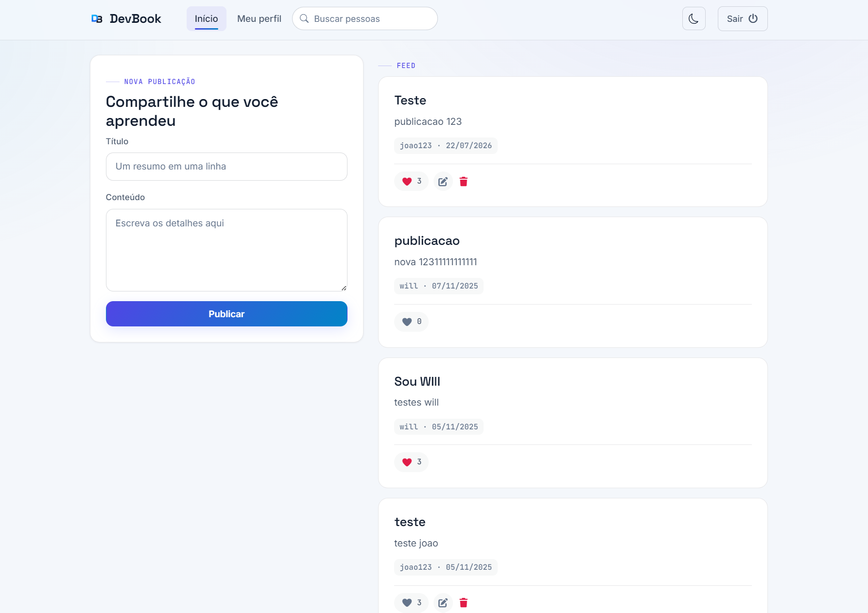
Task: Log out with the Sair button
Action: pyautogui.click(x=743, y=18)
